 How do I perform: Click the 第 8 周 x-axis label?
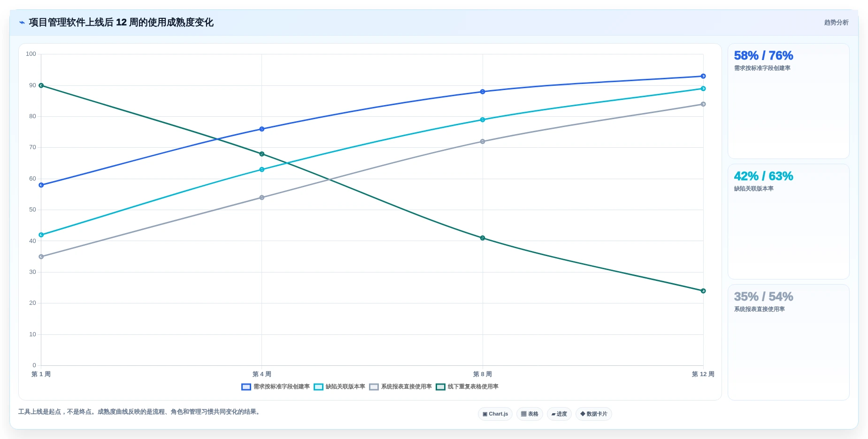point(483,374)
